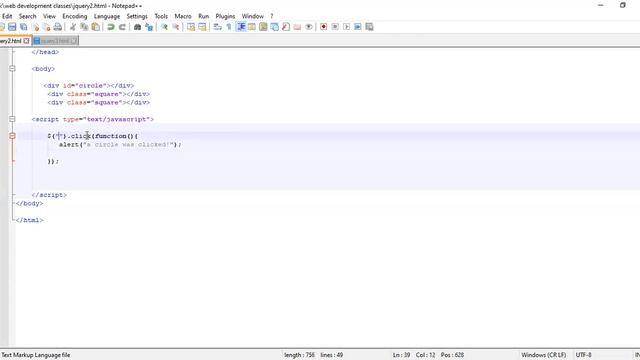Click length : 756 in status bar

pos(299,355)
